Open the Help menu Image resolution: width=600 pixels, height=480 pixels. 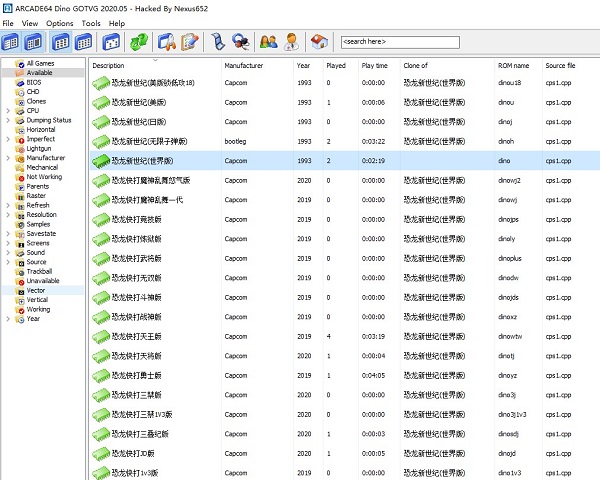coord(117,23)
